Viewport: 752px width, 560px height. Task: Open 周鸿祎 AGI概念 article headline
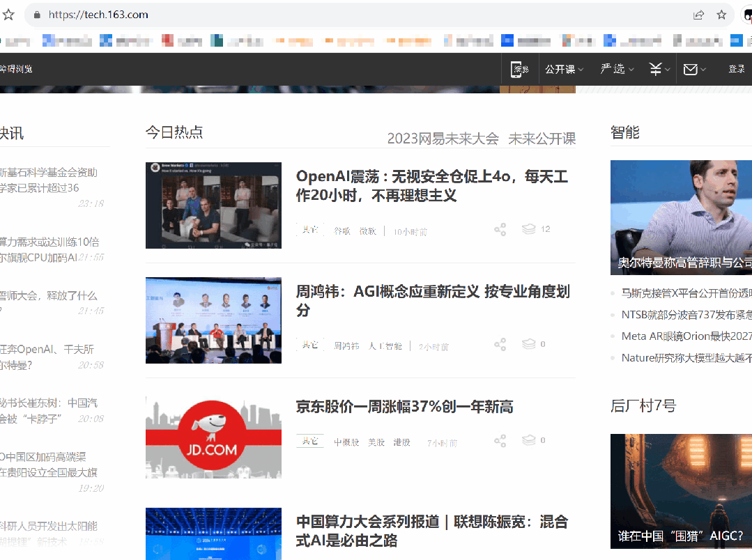(x=433, y=301)
